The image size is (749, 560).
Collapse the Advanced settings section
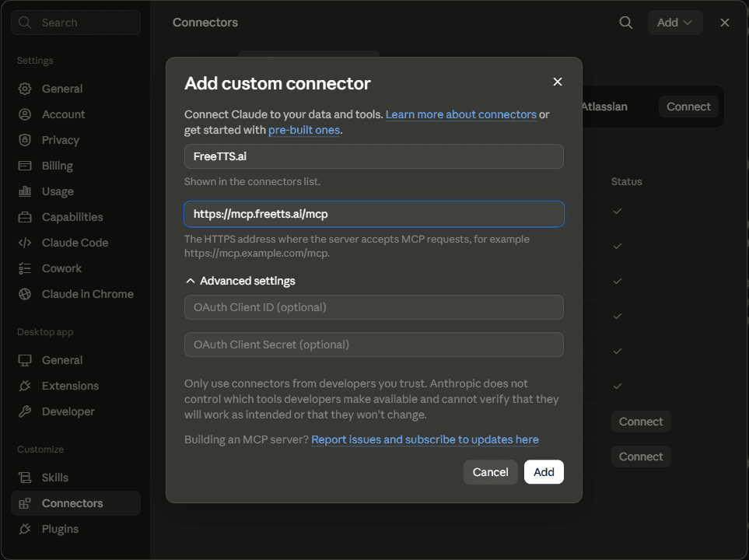pos(240,281)
